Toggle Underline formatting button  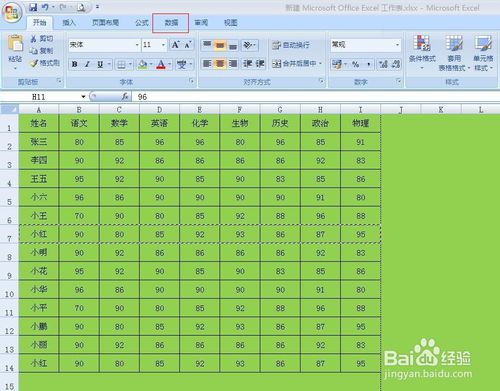(x=100, y=64)
